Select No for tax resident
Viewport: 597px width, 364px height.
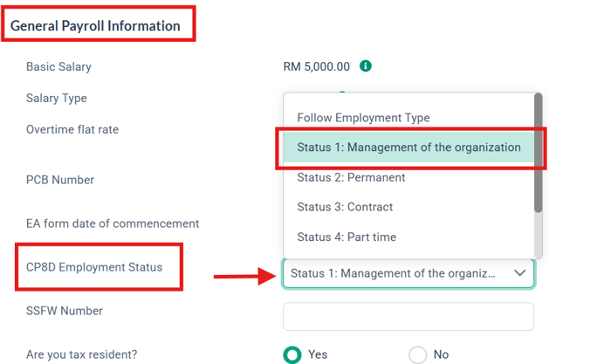418,354
